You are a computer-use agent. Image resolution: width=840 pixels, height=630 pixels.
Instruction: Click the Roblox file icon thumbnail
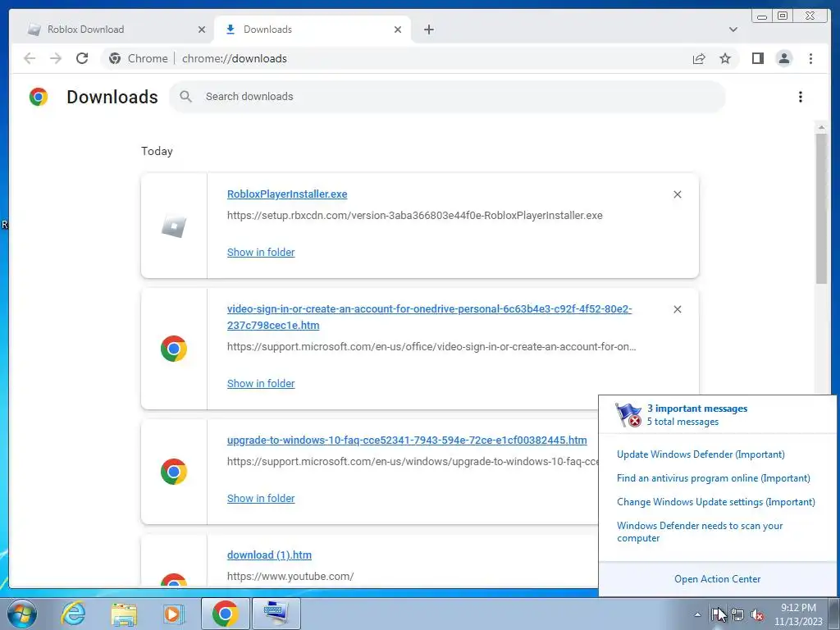coord(174,226)
